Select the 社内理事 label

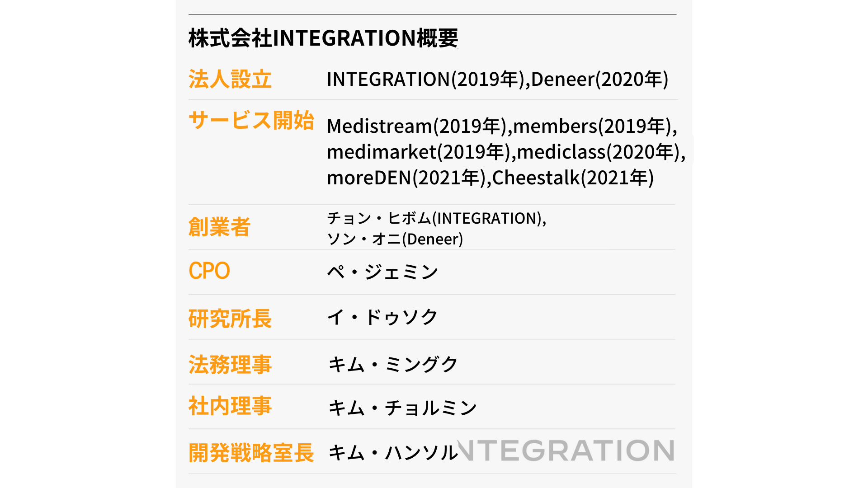[230, 406]
